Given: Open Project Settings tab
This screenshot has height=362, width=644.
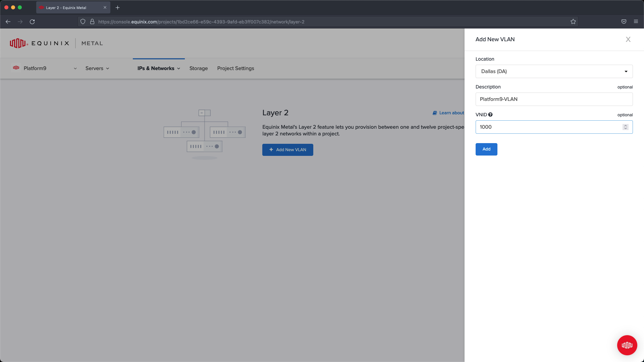Looking at the screenshot, I should click(235, 68).
